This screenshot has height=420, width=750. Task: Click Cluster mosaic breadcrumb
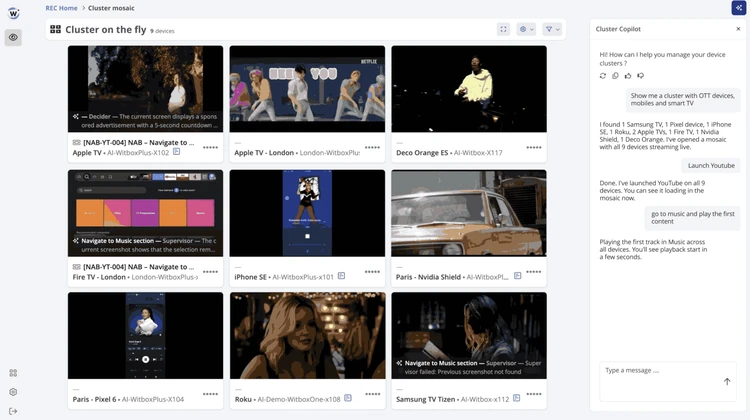111,8
